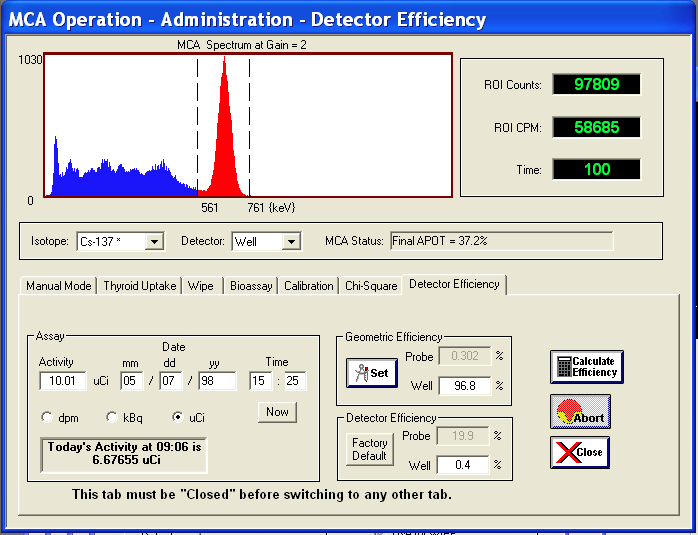
Task: Click the red X Close button
Action: point(578,452)
